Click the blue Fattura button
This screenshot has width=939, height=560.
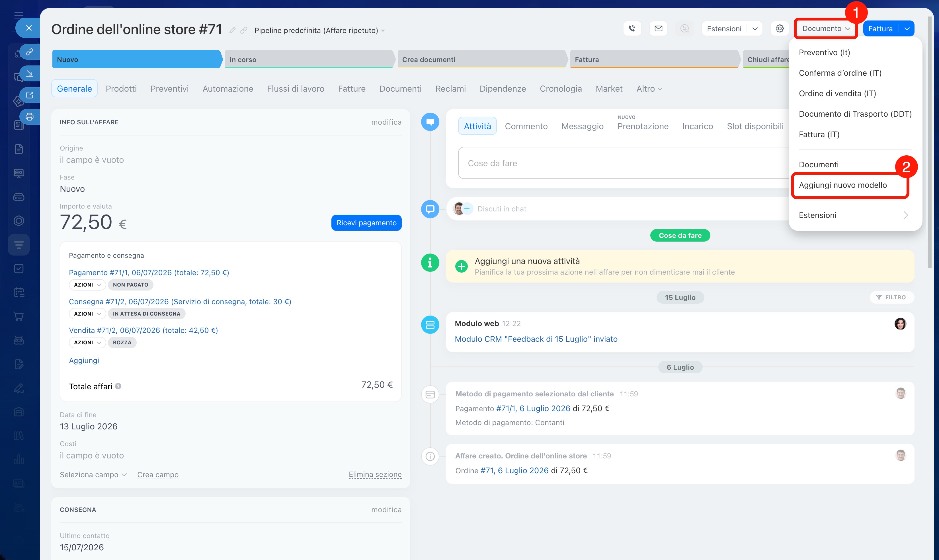[x=880, y=29]
